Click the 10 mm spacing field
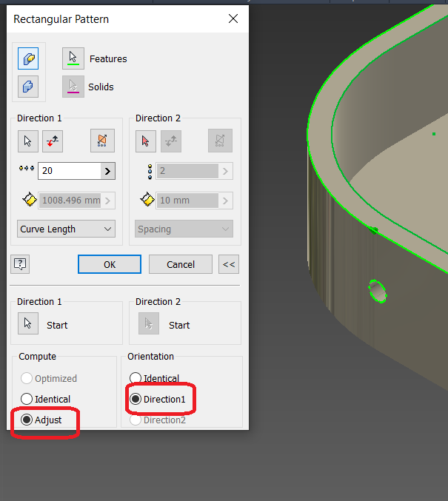Screen dimensions: 448x501 (x=187, y=201)
